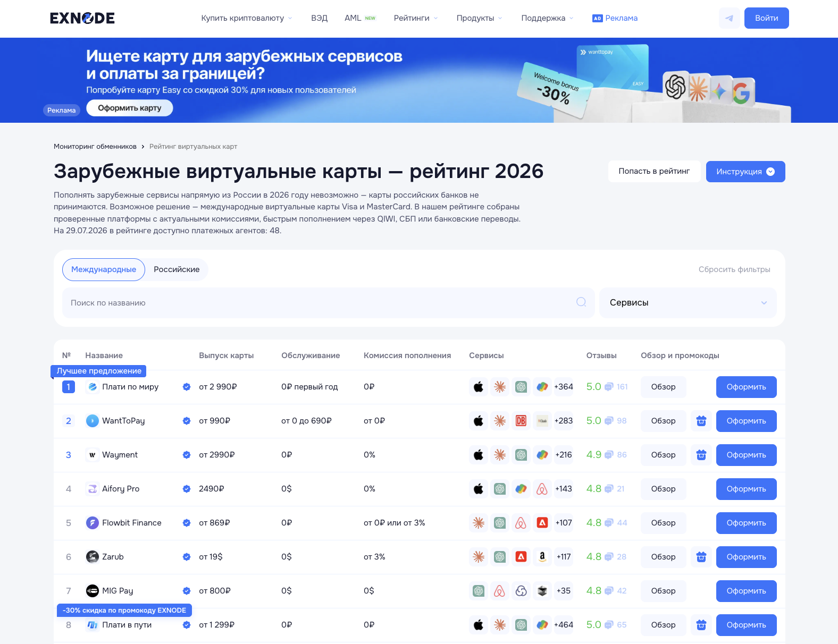Open the ВЭД menu item

pos(319,18)
